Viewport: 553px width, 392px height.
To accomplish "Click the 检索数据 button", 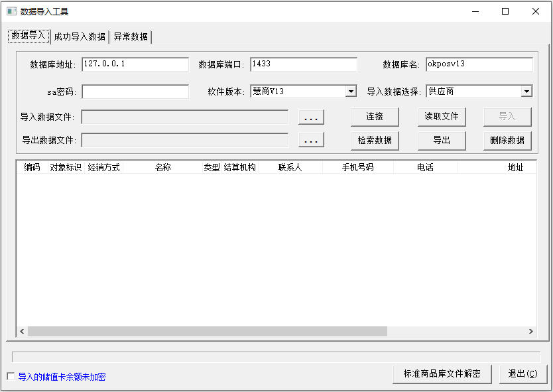I will pyautogui.click(x=374, y=140).
